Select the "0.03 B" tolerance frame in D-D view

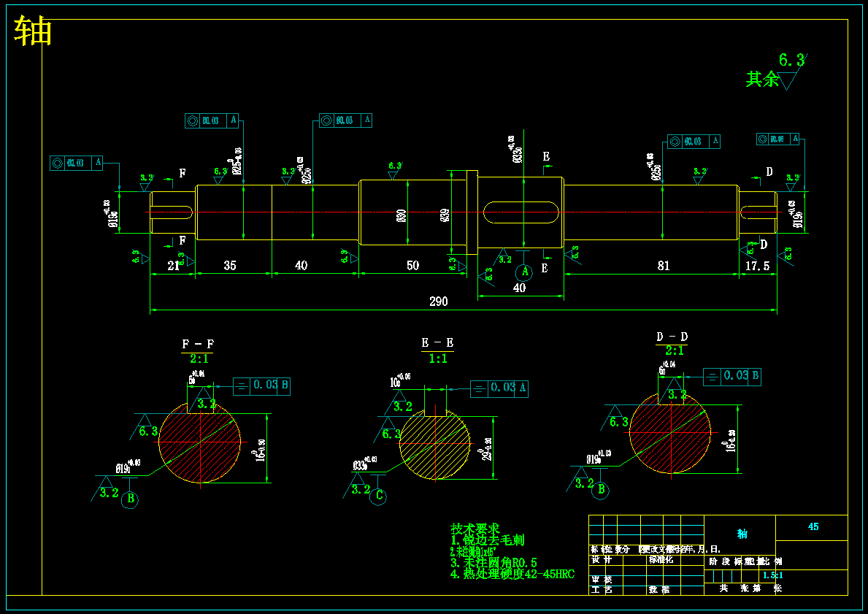tap(731, 377)
